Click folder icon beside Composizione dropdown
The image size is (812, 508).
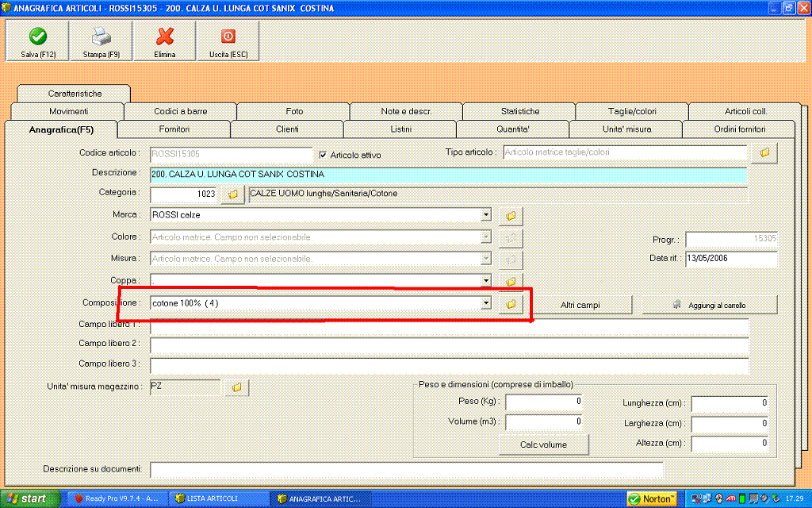click(511, 305)
